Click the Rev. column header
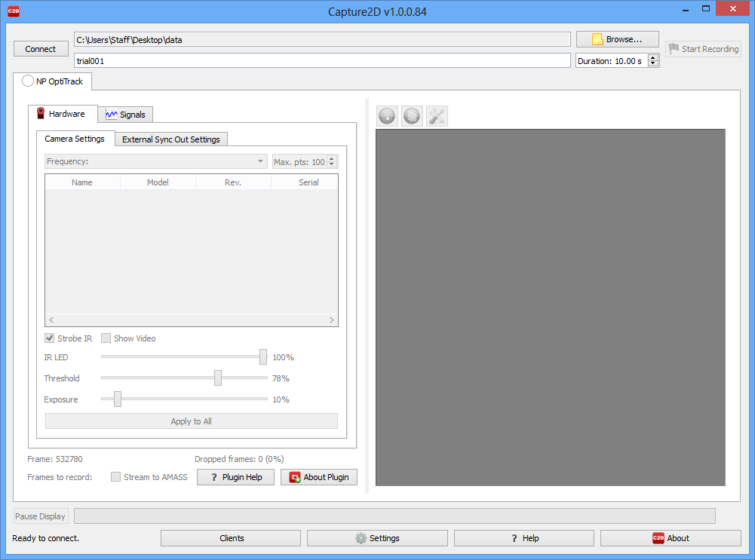Viewport: 755px width, 560px height. (233, 182)
